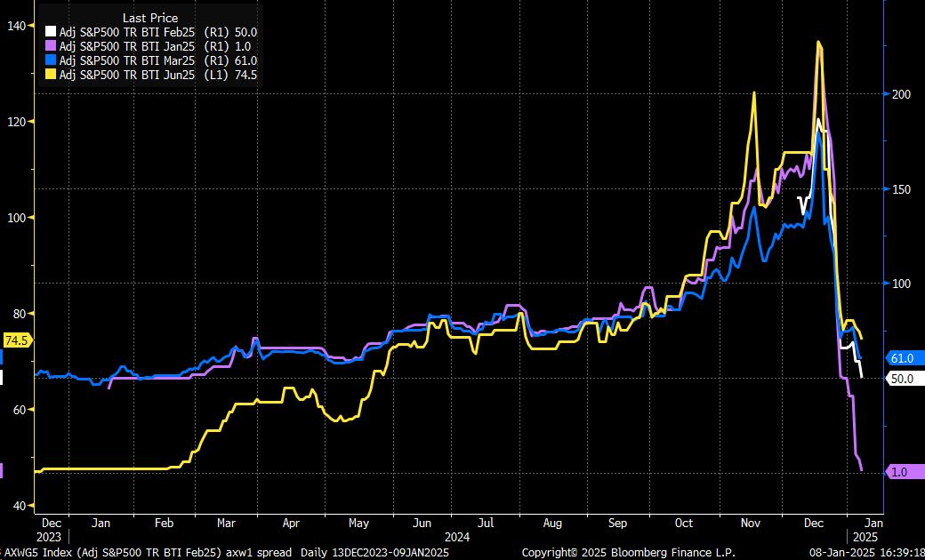Click the 'Jul' month label on the time axis
Image resolution: width=925 pixels, height=560 pixels.
click(486, 523)
